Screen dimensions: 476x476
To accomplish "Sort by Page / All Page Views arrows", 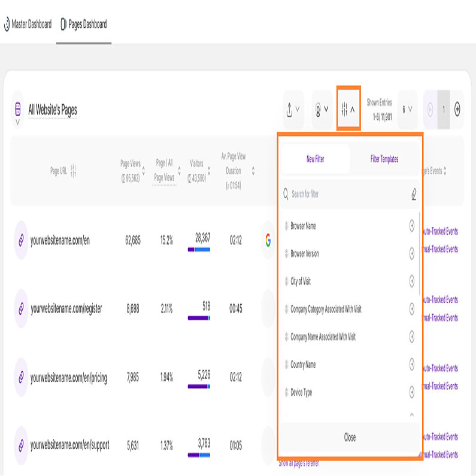I will coord(180,171).
